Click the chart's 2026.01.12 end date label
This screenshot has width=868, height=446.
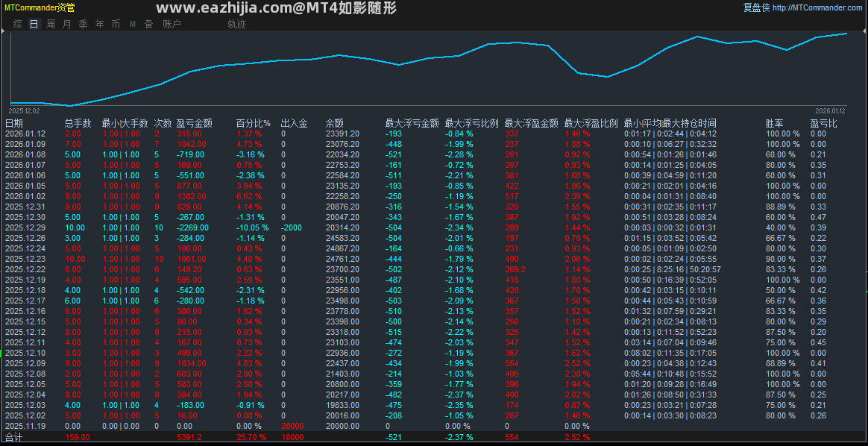(831, 110)
